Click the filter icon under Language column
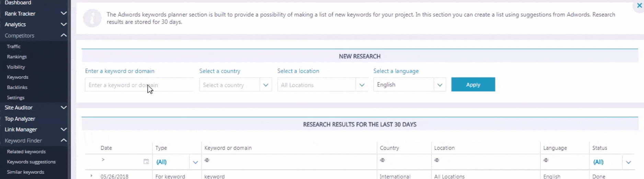This screenshot has height=179, width=644. 546,160
